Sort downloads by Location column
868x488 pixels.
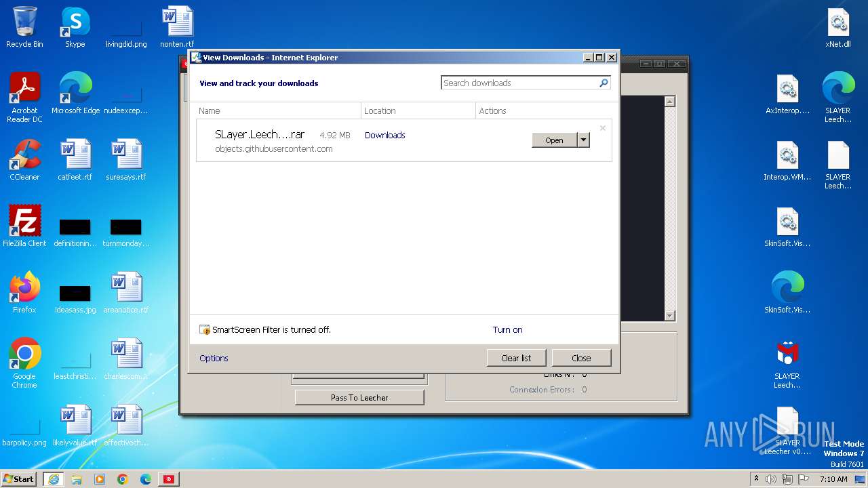[x=418, y=110]
